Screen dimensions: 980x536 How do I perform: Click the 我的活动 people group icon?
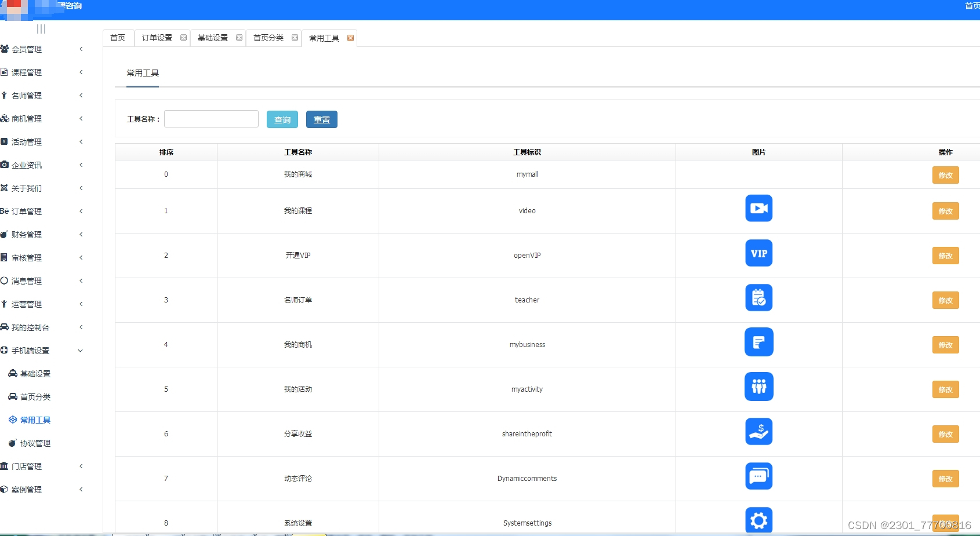click(x=758, y=387)
